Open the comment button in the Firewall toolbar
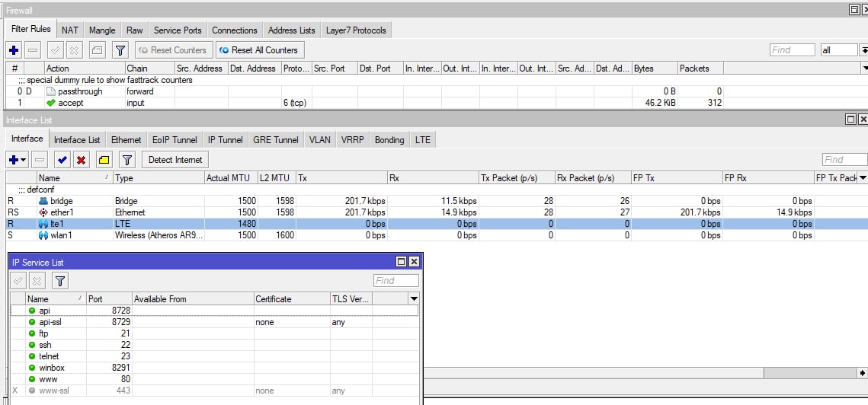This screenshot has height=405, width=868. tap(97, 49)
